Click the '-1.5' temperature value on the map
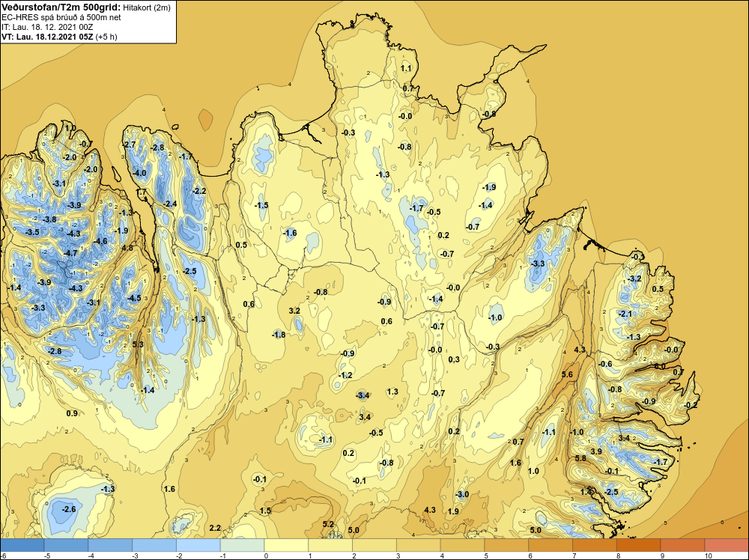Viewport: 749px width, 560px height. (x=261, y=205)
